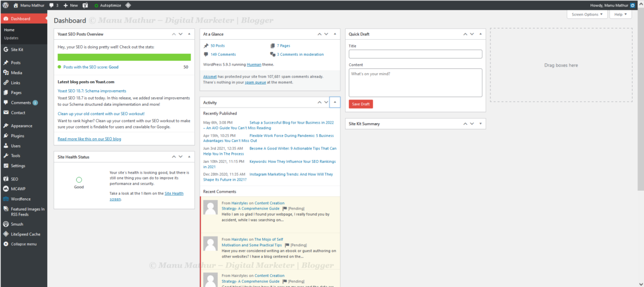The image size is (644, 287).
Task: Collapse the admin sidebar menu
Action: (x=23, y=244)
